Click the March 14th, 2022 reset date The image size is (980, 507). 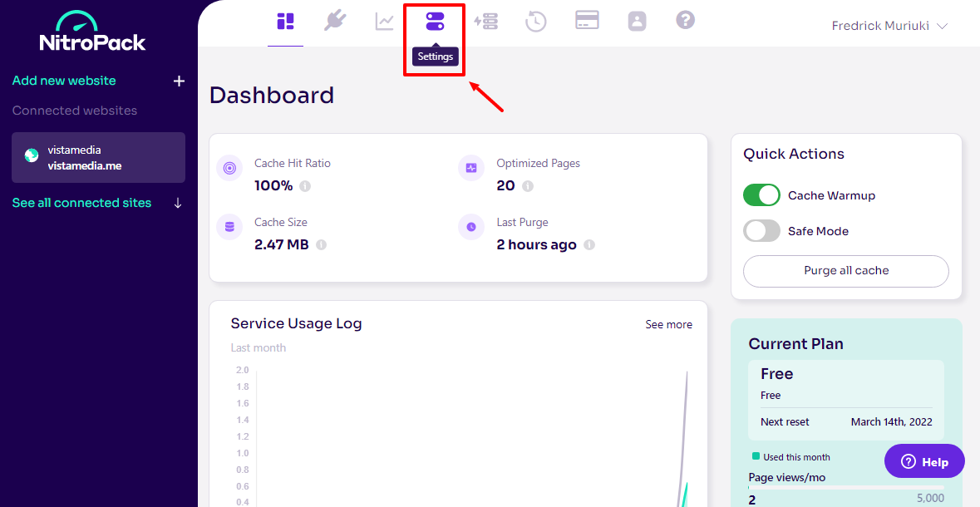pos(891,422)
